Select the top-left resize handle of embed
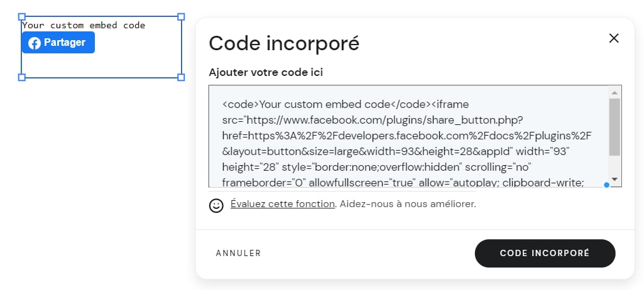The height and width of the screenshot is (290, 644). pos(22,17)
